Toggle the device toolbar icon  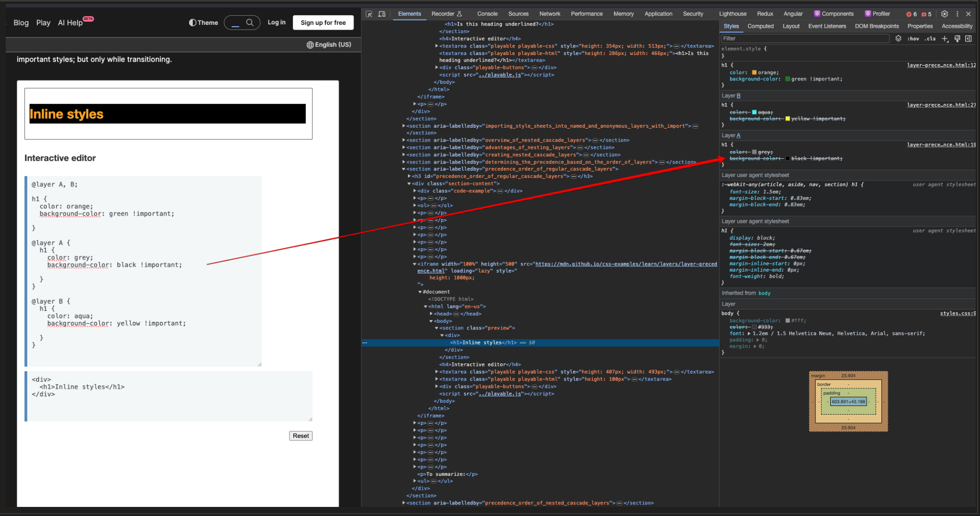click(x=382, y=14)
